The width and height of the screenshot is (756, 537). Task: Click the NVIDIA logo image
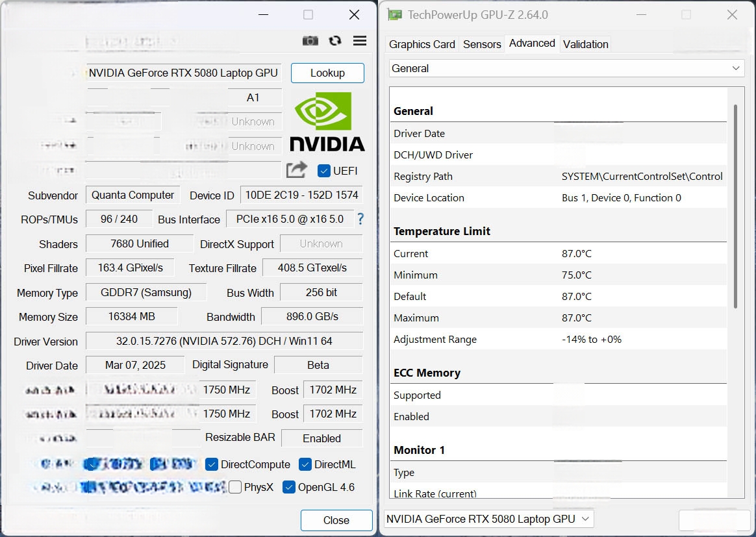click(327, 122)
